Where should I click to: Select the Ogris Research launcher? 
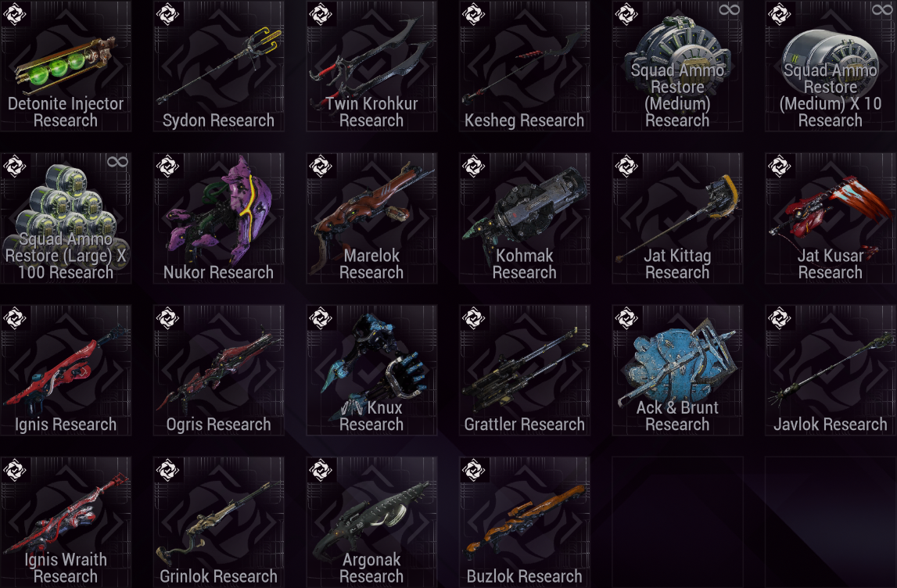tap(218, 370)
